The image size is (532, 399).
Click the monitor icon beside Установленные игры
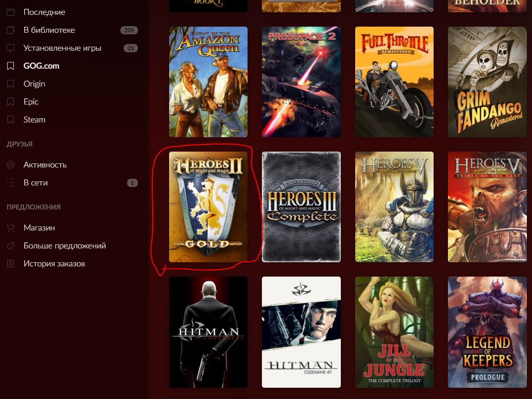11,48
